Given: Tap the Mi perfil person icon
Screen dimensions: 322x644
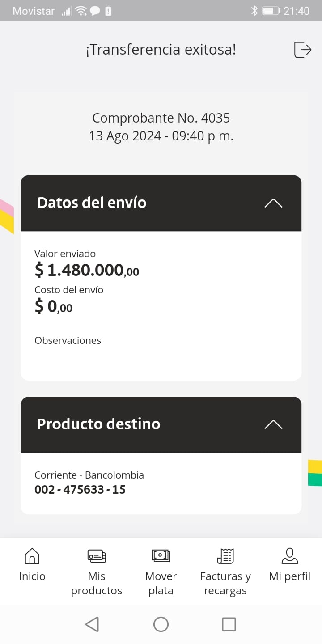Looking at the screenshot, I should [290, 556].
